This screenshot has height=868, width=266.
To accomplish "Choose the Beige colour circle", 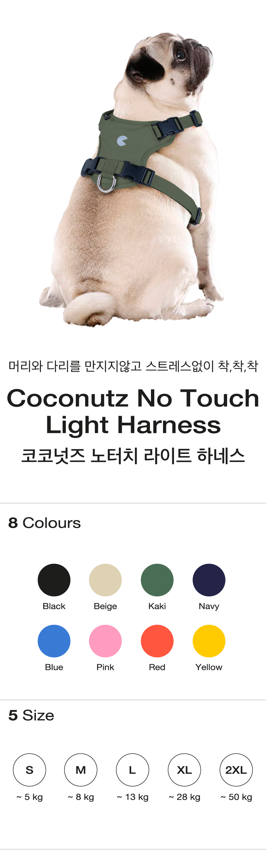I will click(x=105, y=580).
